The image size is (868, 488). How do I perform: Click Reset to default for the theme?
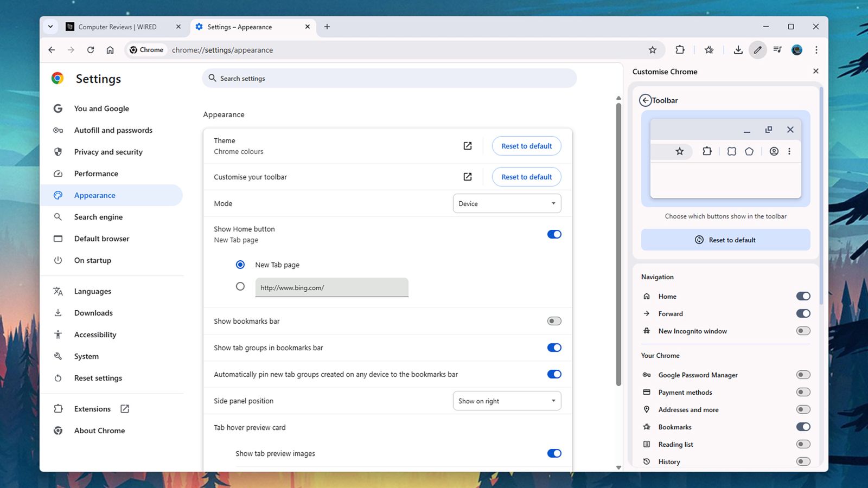[x=526, y=146]
